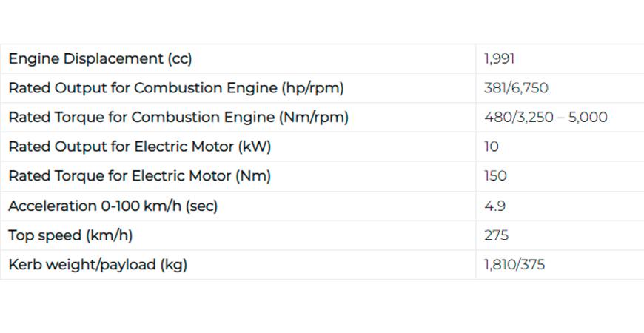Select the 150 Nm torque value
The image size is (644, 333).
tap(495, 176)
